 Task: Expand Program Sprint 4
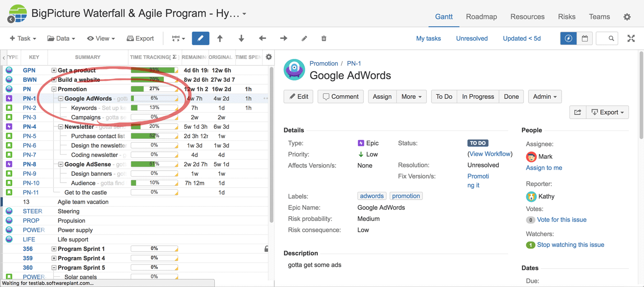54,258
